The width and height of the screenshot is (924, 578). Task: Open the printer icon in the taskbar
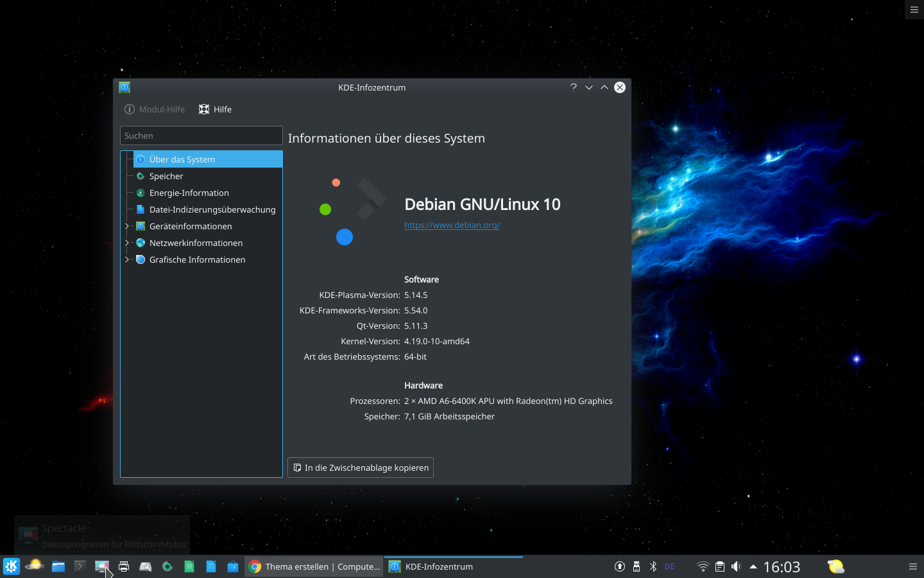pos(124,566)
